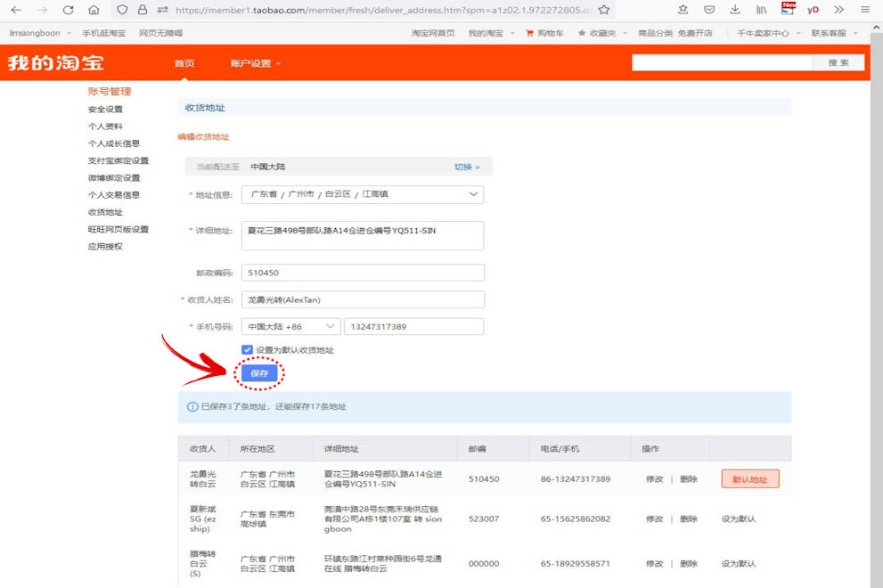The width and height of the screenshot is (883, 588).
Task: Click the info icon before 已保存3了条地址
Action: [x=192, y=406]
